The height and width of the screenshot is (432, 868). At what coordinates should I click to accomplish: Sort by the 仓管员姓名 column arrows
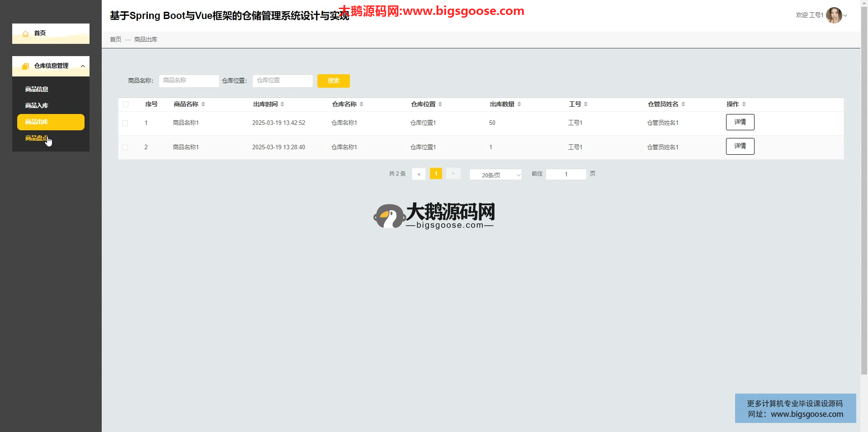click(683, 104)
